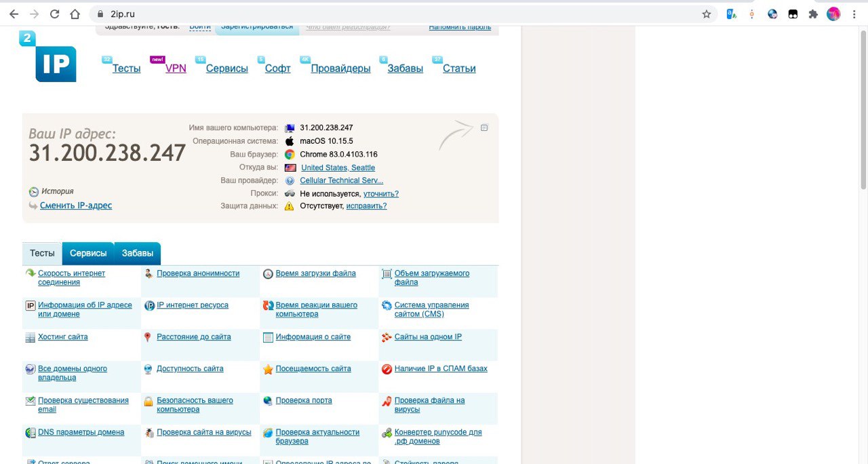Click the email check envelope icon
The height and width of the screenshot is (464, 868).
[31, 401]
